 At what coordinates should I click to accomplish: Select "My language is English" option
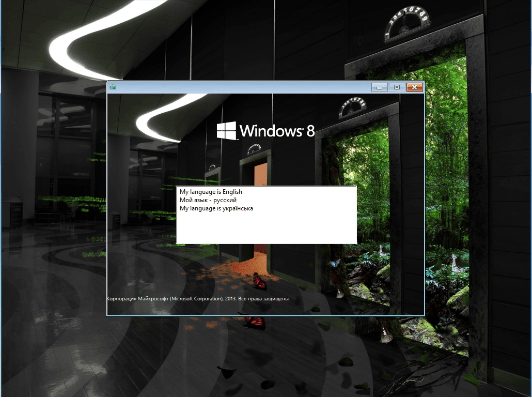[x=211, y=192]
